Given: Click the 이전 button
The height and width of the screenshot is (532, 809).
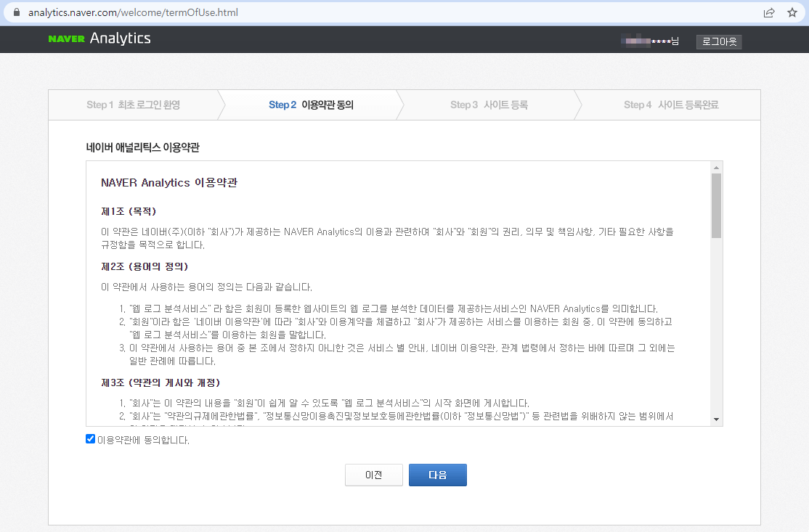Looking at the screenshot, I should 373,475.
